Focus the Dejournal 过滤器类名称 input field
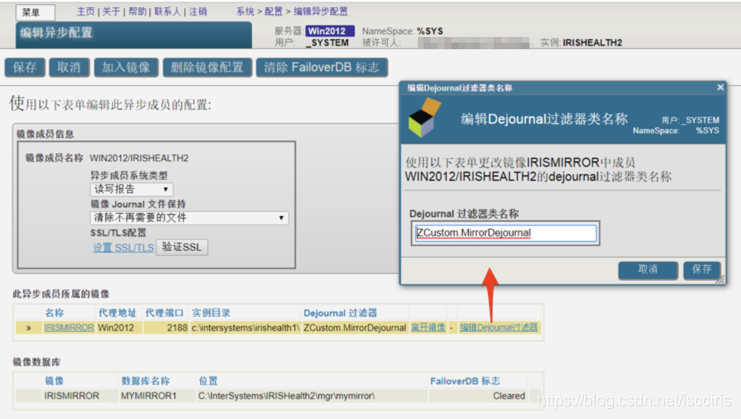741x419 pixels. click(505, 233)
